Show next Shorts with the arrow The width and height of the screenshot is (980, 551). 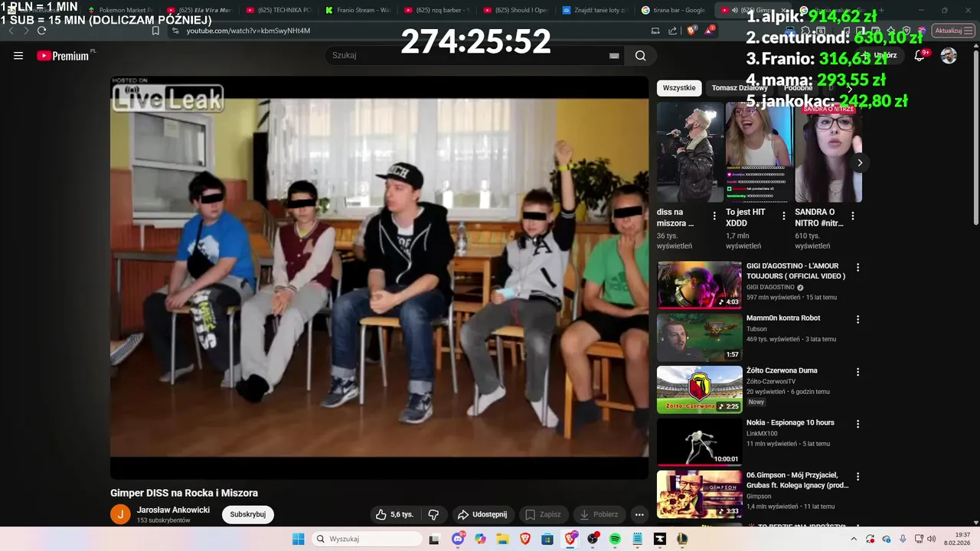pyautogui.click(x=860, y=162)
